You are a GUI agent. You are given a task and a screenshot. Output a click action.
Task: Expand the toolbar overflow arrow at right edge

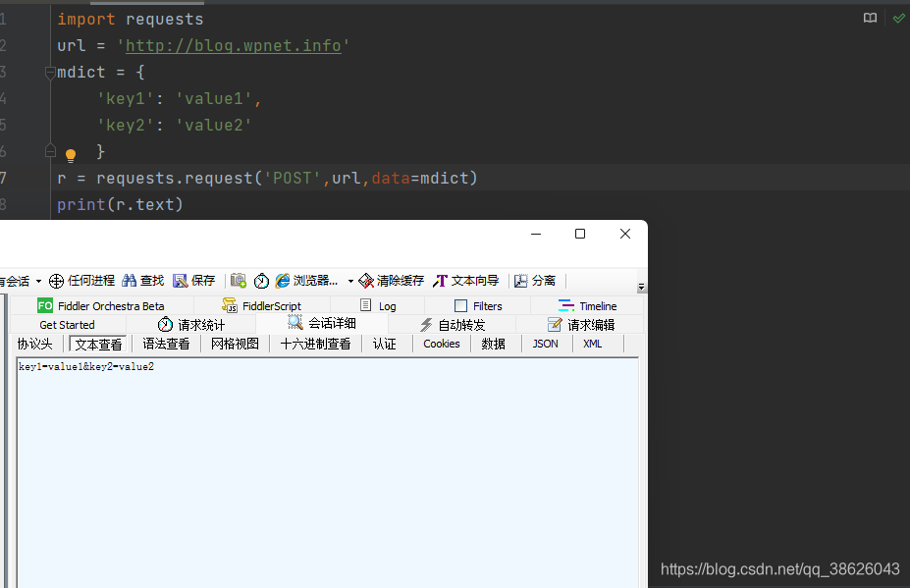641,287
